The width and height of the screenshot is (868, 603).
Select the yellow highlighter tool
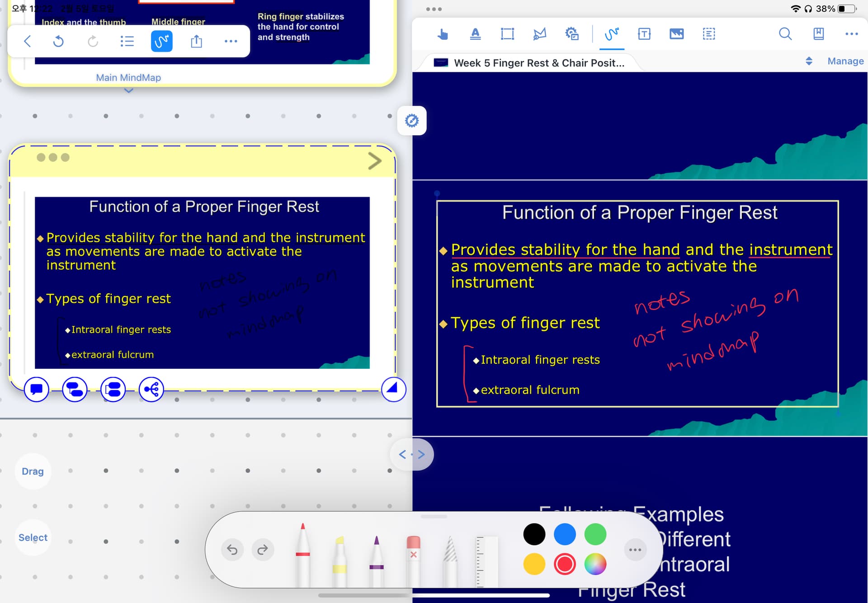(340, 561)
